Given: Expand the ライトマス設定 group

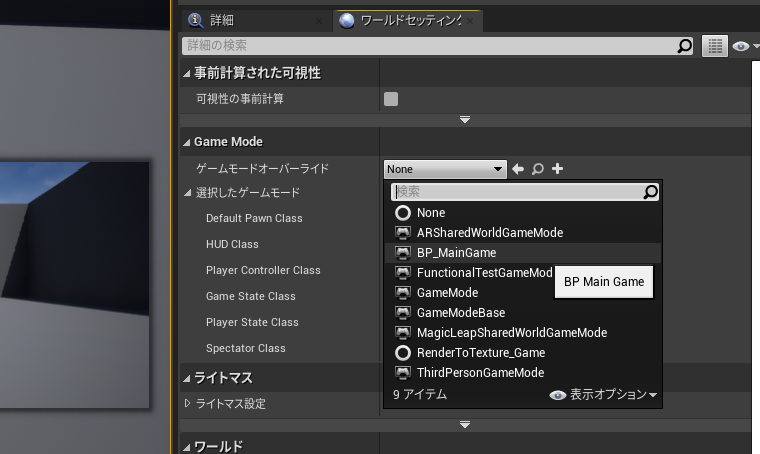Looking at the screenshot, I should [188, 403].
